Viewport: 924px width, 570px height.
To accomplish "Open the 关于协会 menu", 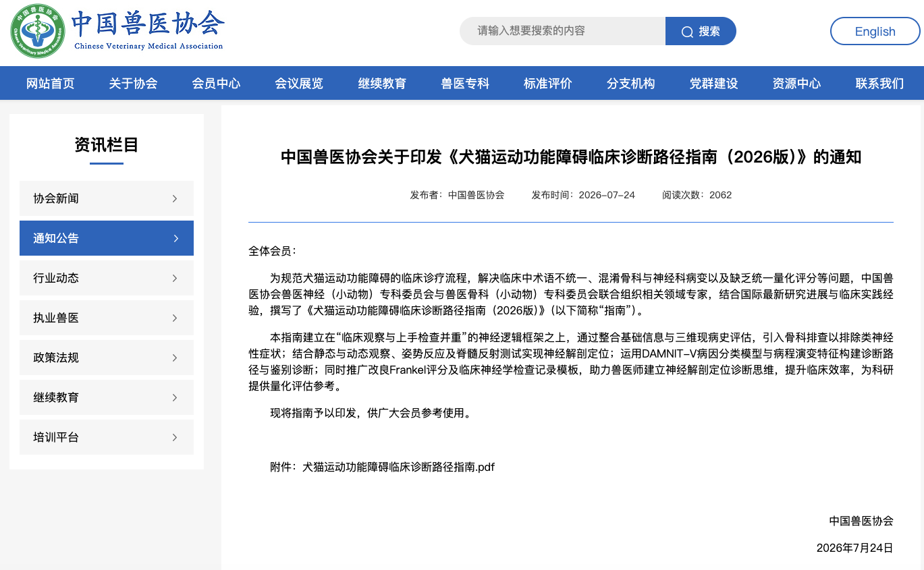I will pos(133,84).
